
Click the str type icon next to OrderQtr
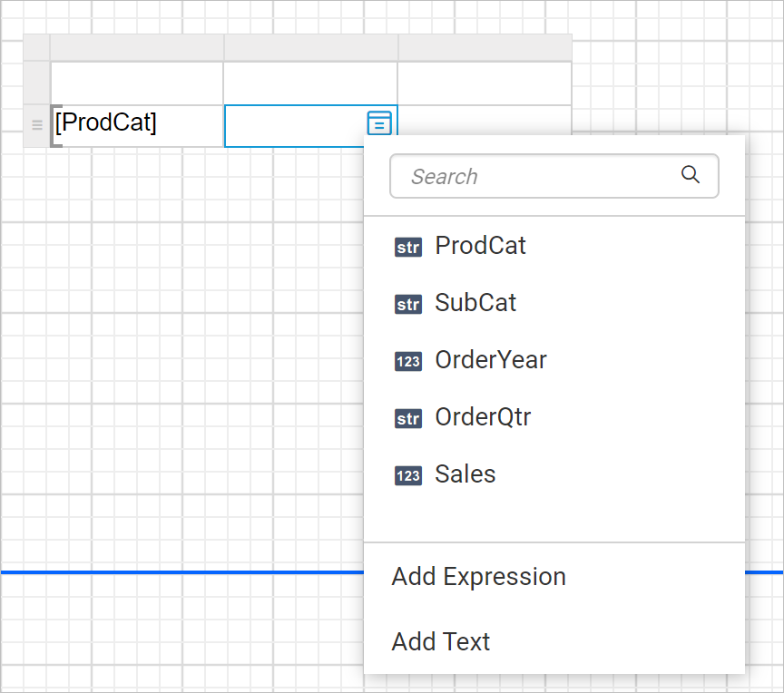pyautogui.click(x=408, y=418)
